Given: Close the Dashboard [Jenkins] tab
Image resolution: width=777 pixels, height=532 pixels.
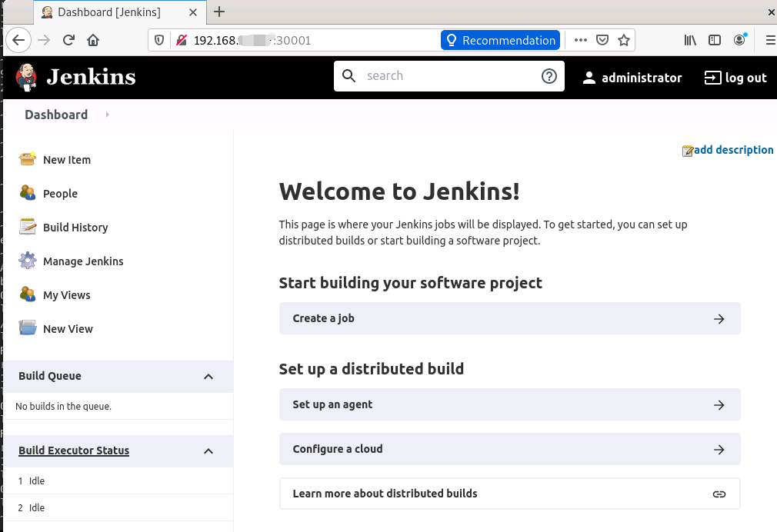Looking at the screenshot, I should click(193, 12).
